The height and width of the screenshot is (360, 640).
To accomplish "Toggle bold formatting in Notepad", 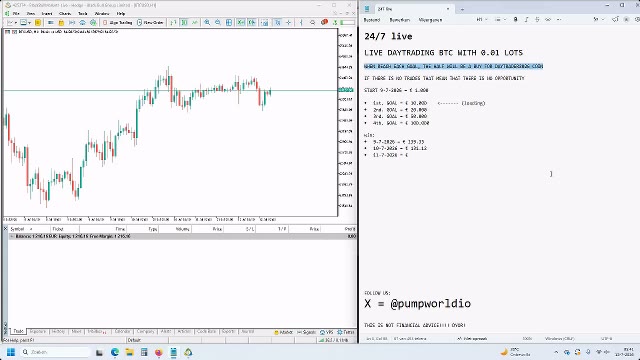I will tap(516, 20).
